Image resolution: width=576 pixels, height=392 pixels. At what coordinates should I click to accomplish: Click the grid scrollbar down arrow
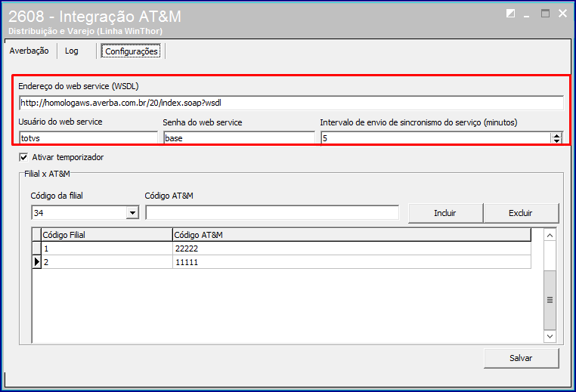click(x=550, y=336)
